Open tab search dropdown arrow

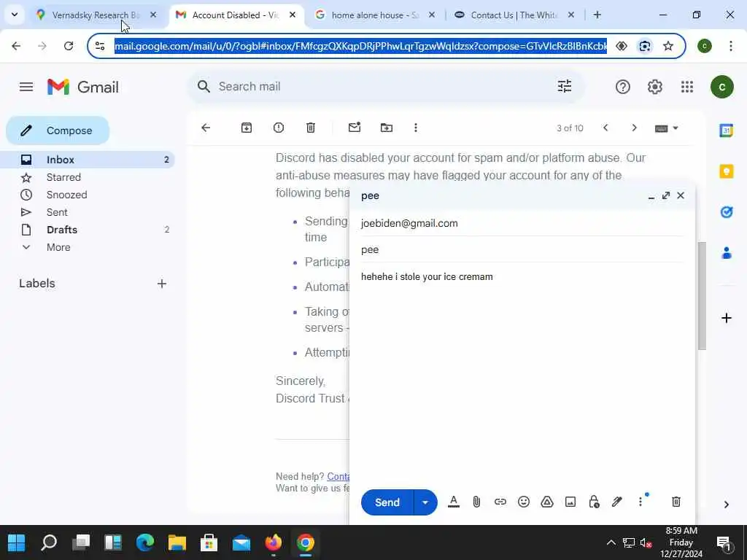(15, 15)
